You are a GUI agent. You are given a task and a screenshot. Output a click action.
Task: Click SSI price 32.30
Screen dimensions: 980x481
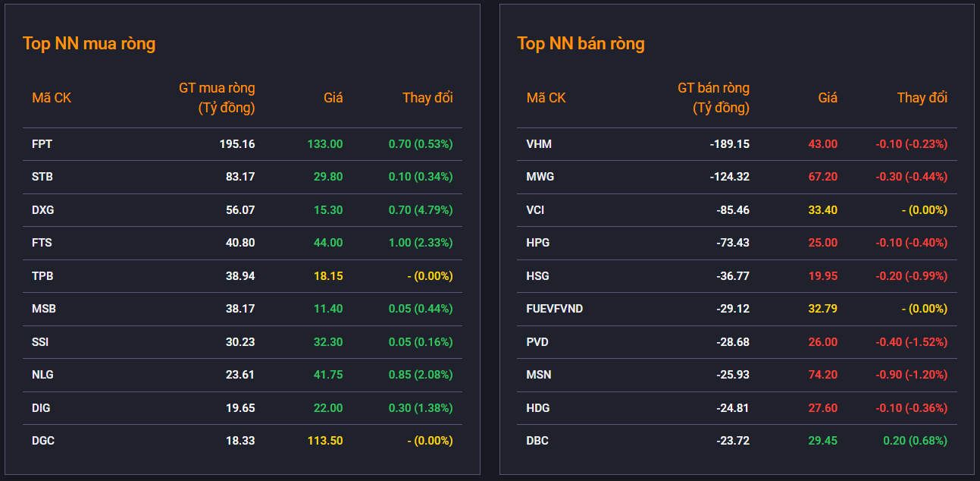tap(328, 342)
